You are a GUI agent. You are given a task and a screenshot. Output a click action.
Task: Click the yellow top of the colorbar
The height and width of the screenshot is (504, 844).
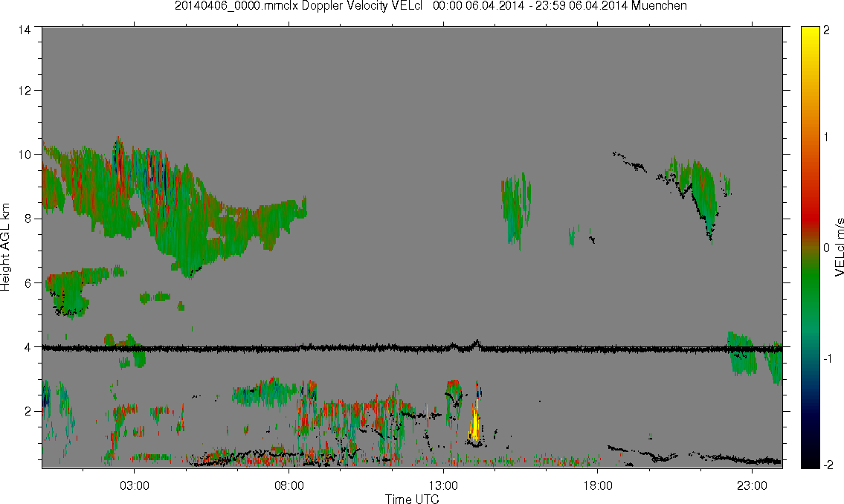point(810,35)
